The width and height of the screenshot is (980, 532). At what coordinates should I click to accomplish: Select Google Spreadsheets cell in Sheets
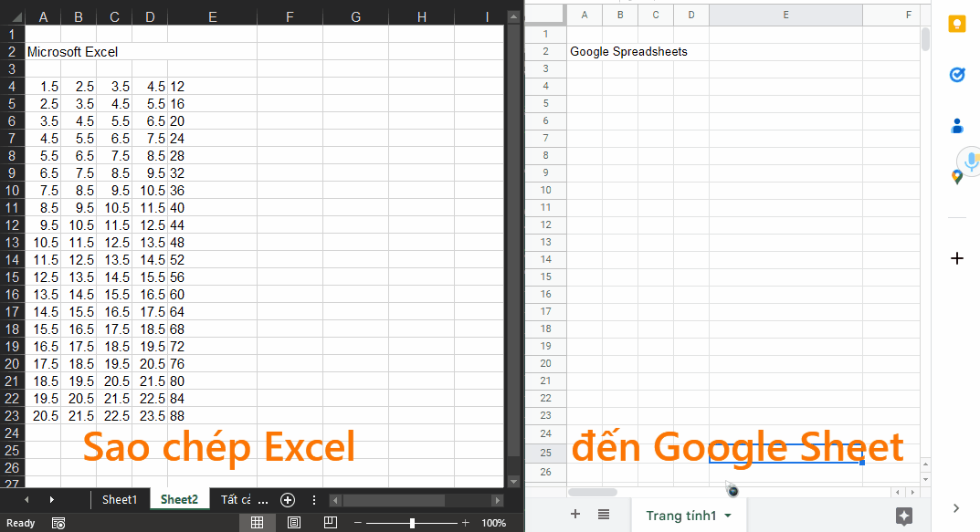coord(585,52)
